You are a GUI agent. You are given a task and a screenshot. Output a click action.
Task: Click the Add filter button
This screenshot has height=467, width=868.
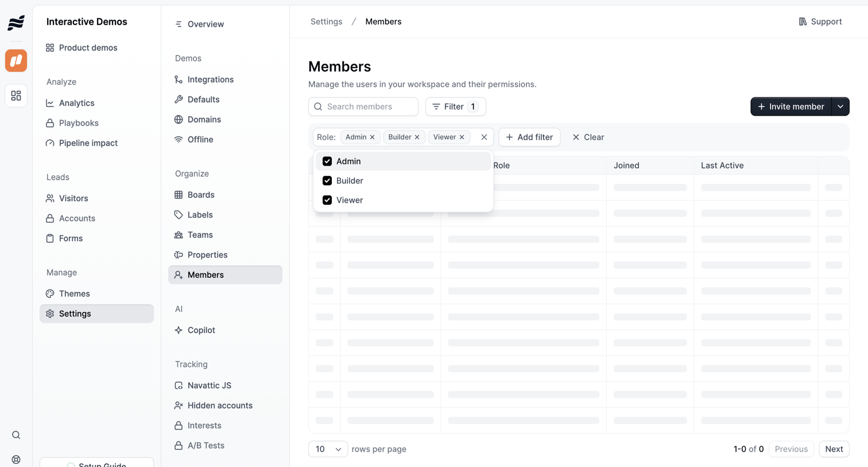[x=529, y=137]
